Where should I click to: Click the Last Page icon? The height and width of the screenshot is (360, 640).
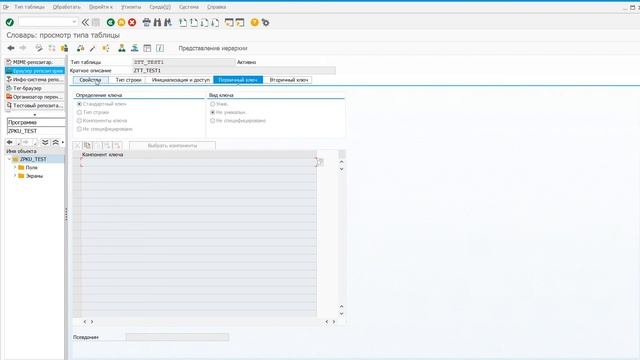pyautogui.click(x=215, y=22)
